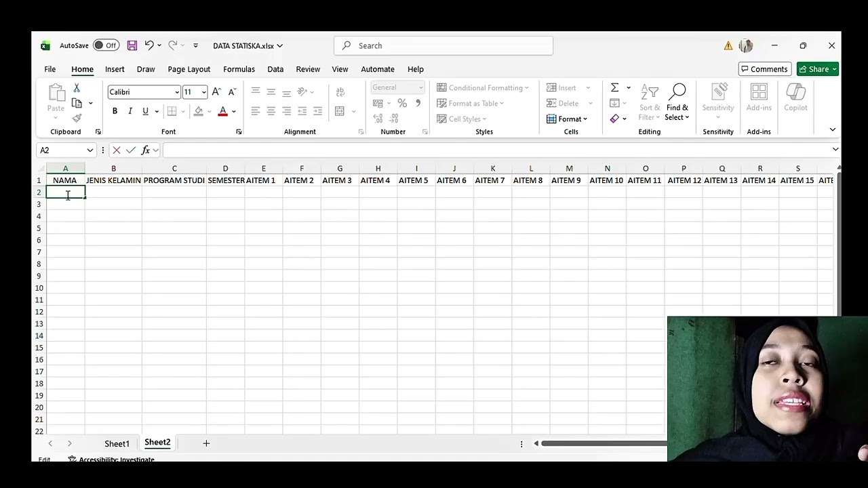Open the Cell Styles dropdown
Viewport: 868px width, 488px height.
tap(462, 119)
